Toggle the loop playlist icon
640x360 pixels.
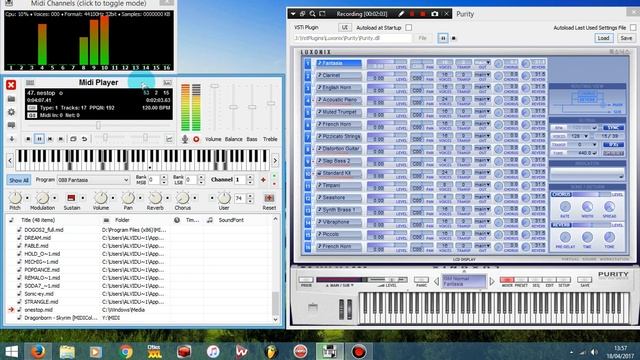pyautogui.click(x=73, y=139)
